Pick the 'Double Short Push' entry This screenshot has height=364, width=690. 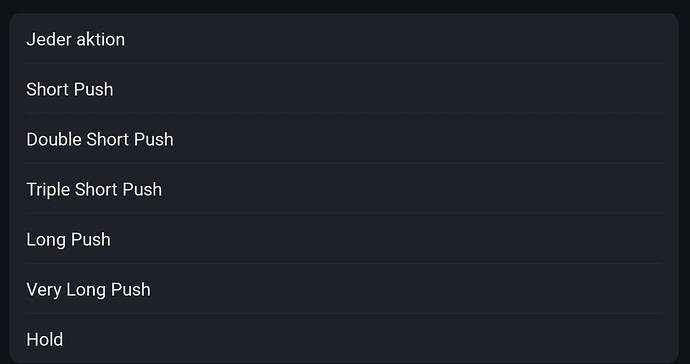coord(344,139)
